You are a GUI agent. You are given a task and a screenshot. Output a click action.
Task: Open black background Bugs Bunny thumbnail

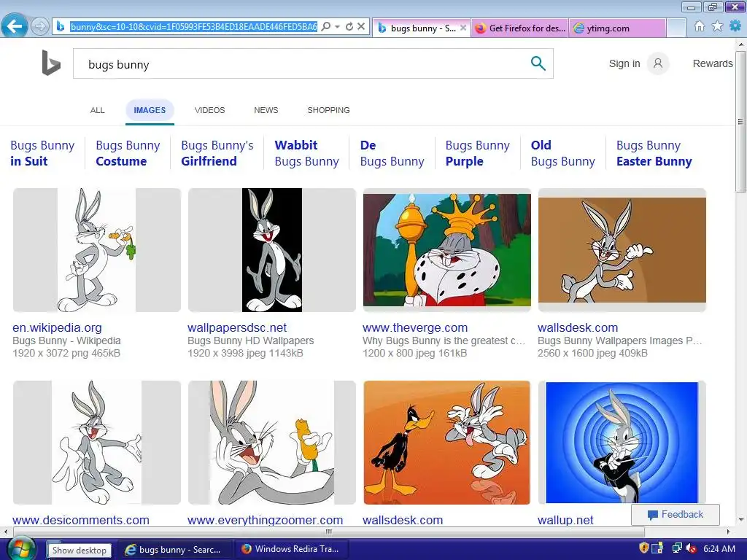(x=271, y=250)
